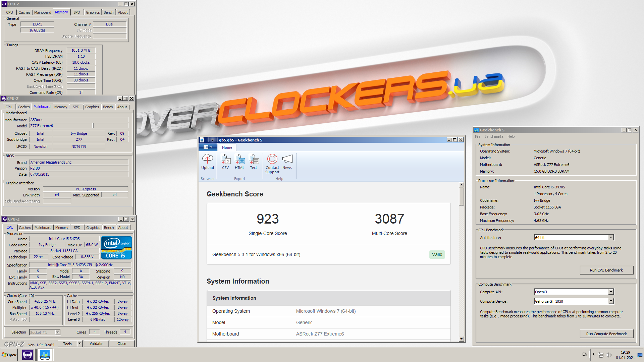Open the Geekbench application menu button

[208, 147]
